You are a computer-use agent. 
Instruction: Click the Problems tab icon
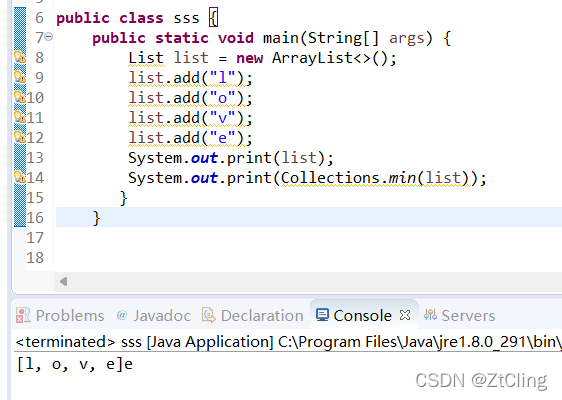coord(23,315)
